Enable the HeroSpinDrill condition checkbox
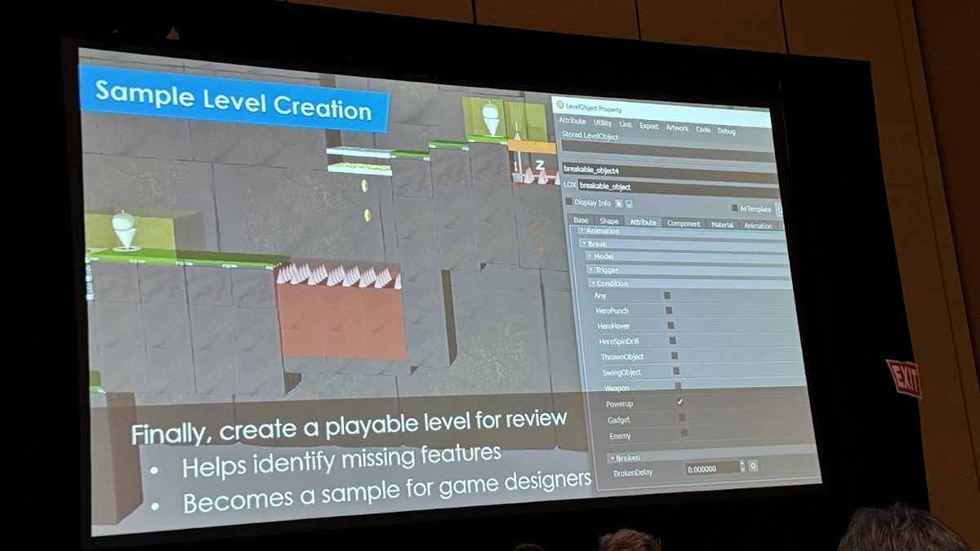The image size is (980, 551). click(672, 340)
